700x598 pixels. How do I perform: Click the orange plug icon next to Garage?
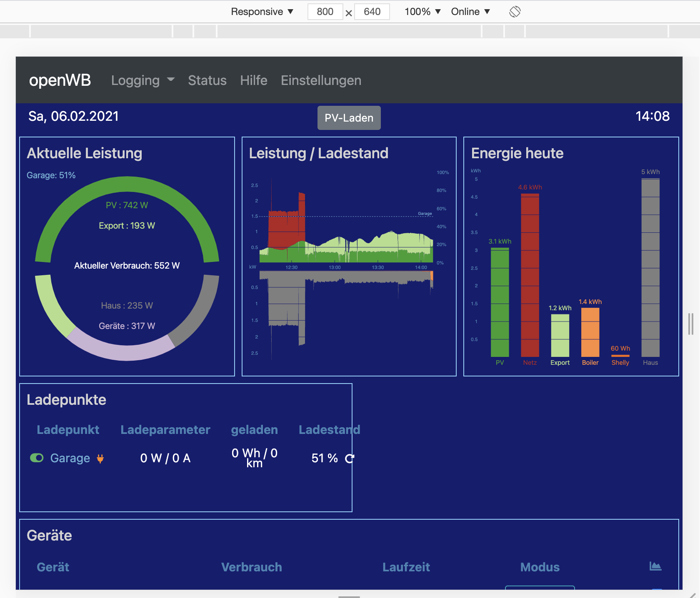[100, 458]
